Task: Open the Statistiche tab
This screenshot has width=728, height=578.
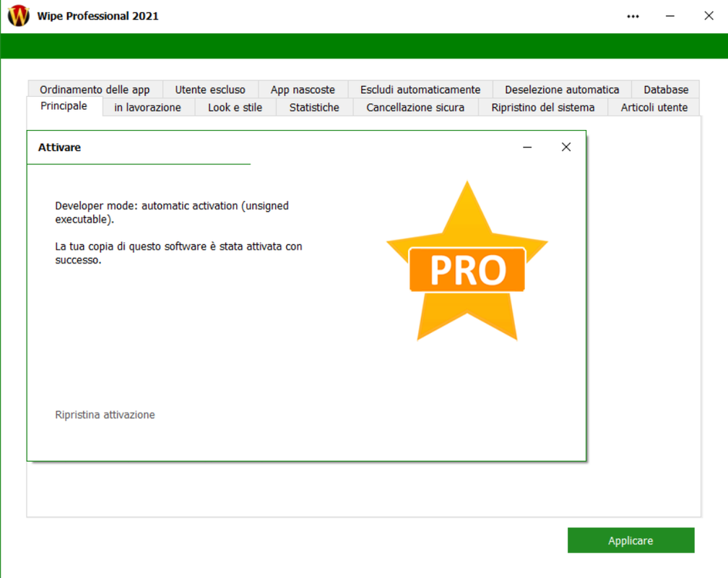Action: pyautogui.click(x=314, y=108)
